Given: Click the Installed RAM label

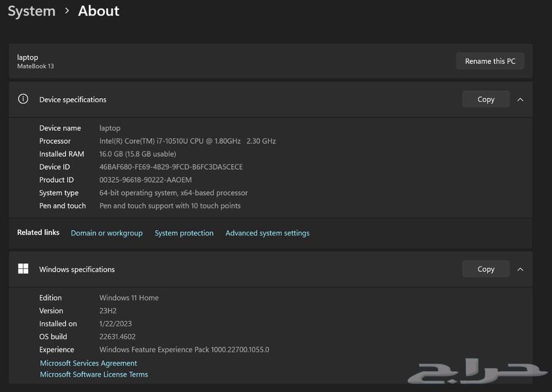Looking at the screenshot, I should pyautogui.click(x=61, y=154).
